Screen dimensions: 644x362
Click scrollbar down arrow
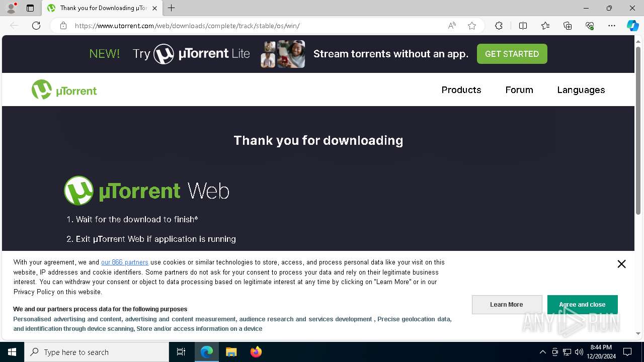pos(638,333)
